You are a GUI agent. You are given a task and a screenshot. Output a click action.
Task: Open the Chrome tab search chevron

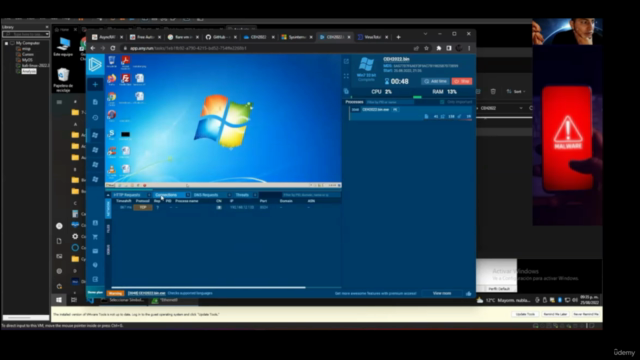(425, 34)
